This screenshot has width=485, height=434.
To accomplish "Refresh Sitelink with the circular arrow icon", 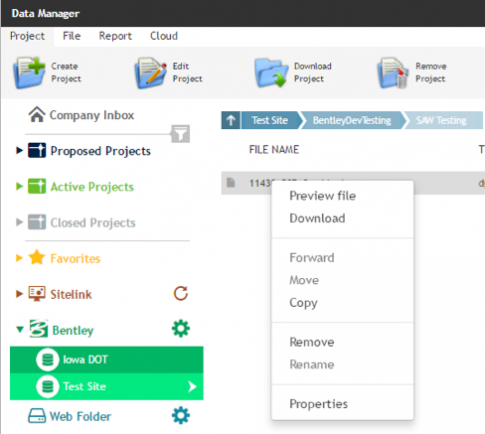I will 181,293.
